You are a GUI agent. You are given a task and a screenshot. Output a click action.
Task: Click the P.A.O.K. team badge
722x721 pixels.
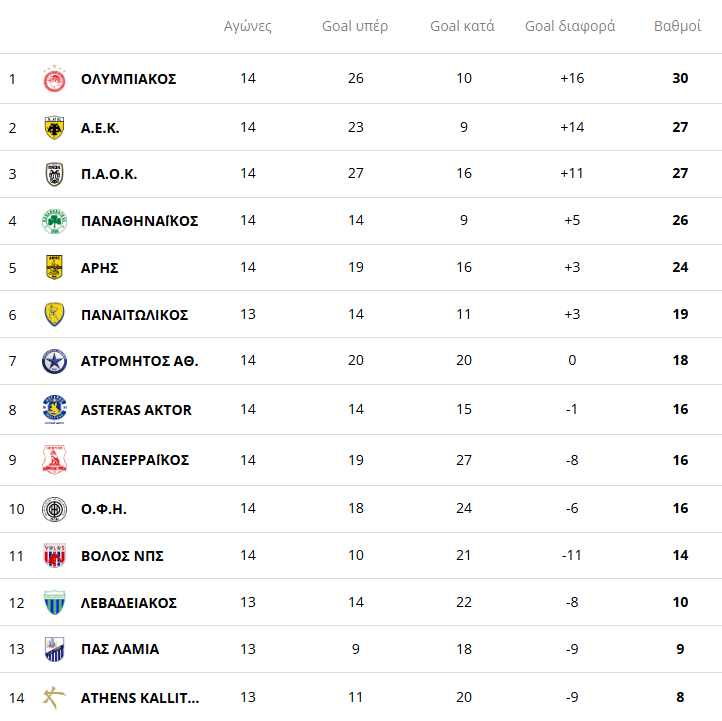tap(54, 174)
